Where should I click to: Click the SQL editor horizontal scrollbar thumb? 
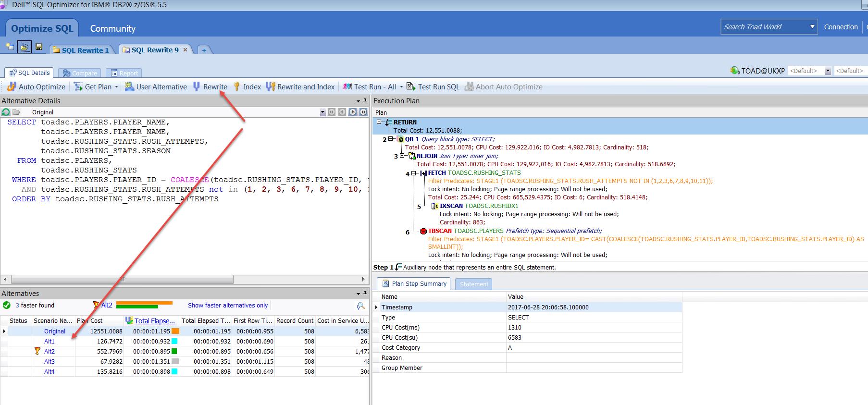point(122,279)
